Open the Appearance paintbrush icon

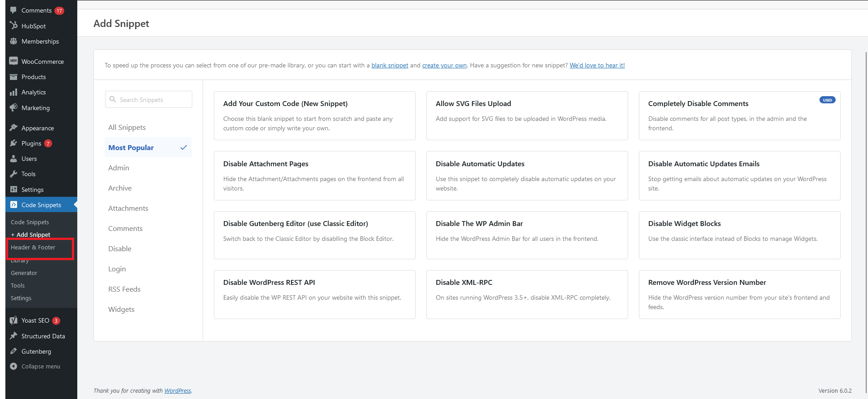13,128
